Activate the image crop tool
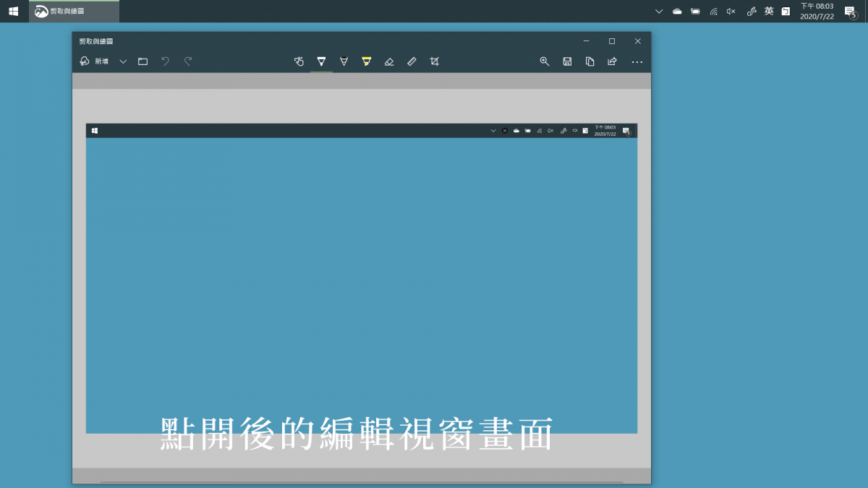Viewport: 868px width, 488px height. pyautogui.click(x=434, y=61)
